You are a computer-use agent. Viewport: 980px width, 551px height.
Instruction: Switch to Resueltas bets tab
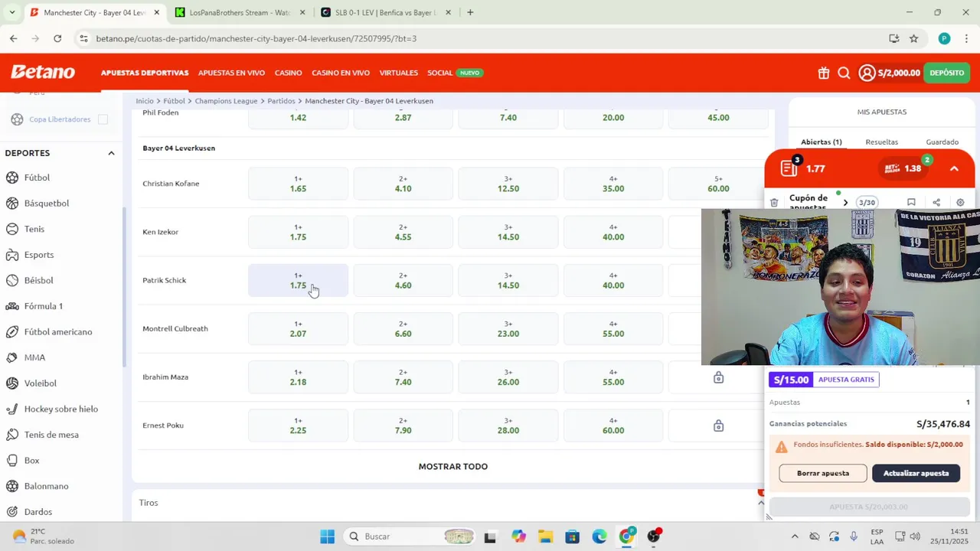(x=881, y=142)
